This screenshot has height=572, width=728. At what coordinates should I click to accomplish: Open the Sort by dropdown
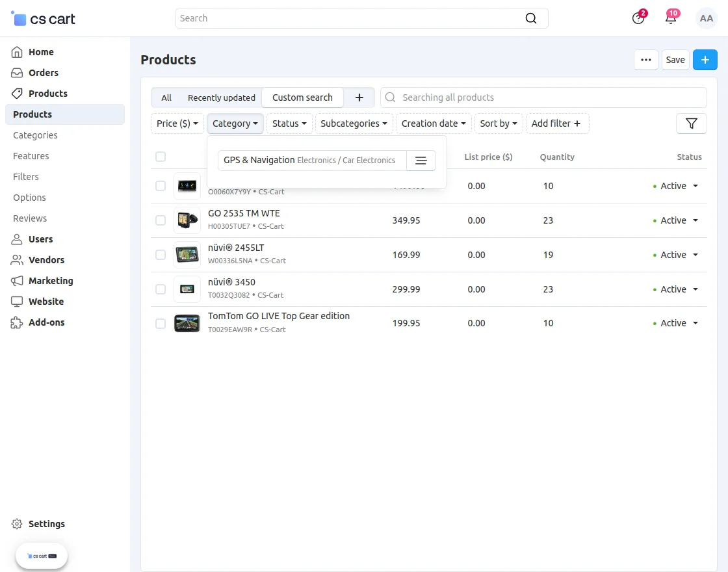point(498,123)
